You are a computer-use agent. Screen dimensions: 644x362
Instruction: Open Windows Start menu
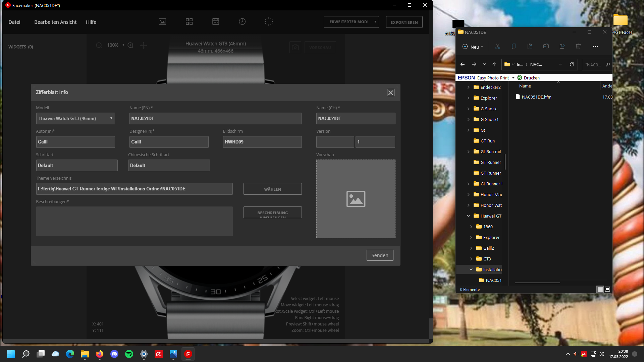coord(11,354)
